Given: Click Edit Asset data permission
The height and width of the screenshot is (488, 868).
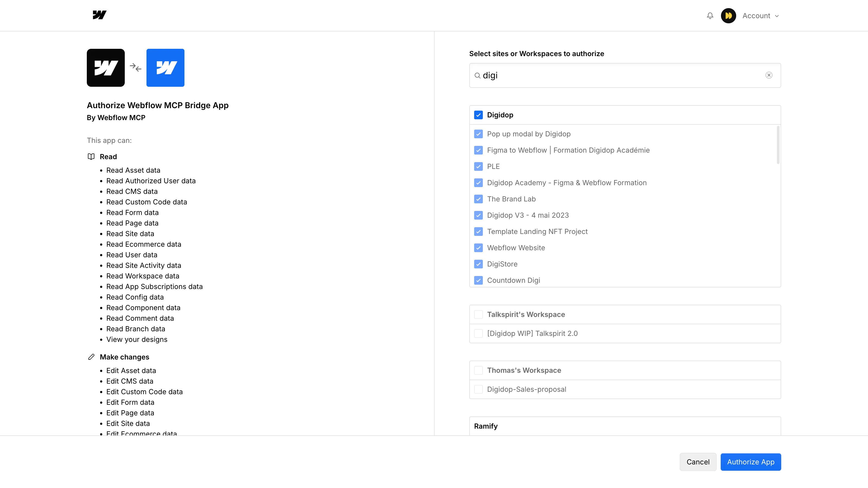Looking at the screenshot, I should click(x=131, y=371).
